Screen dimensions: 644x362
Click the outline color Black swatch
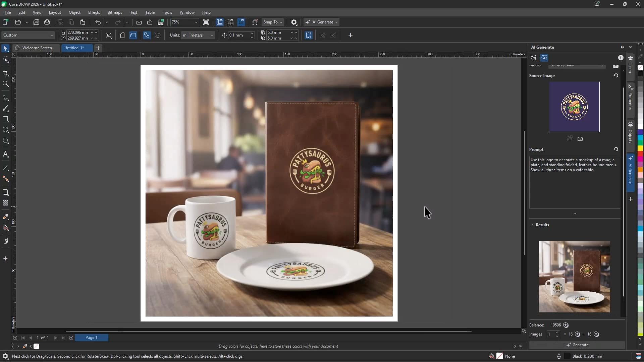point(567,356)
